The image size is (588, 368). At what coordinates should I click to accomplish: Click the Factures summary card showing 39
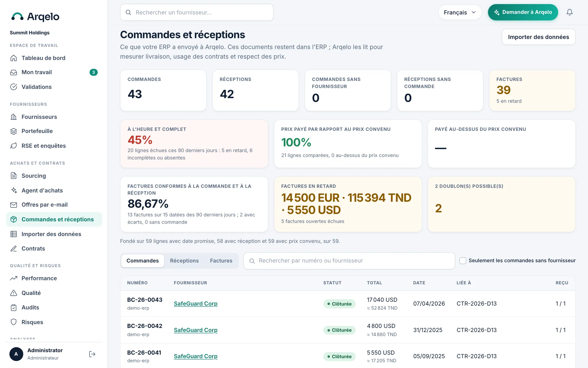tap(532, 90)
